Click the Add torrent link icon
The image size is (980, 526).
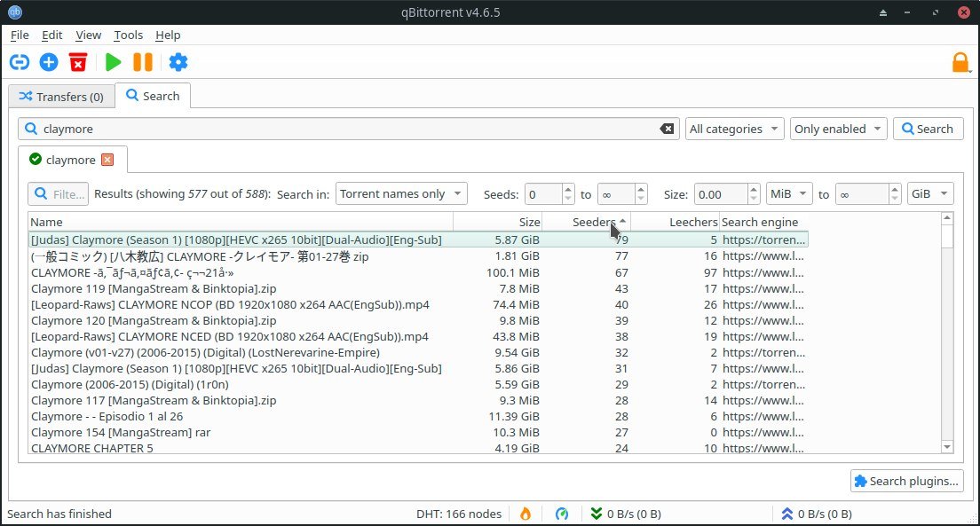(20, 62)
